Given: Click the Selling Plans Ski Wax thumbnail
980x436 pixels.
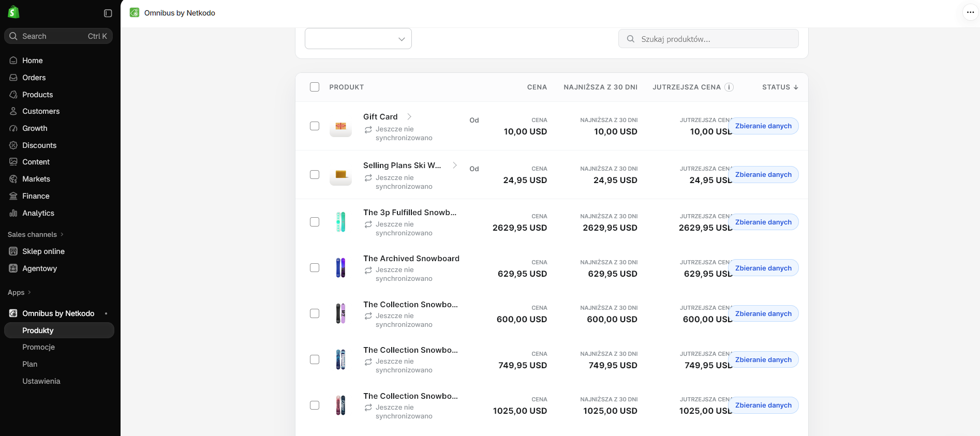Looking at the screenshot, I should (340, 175).
